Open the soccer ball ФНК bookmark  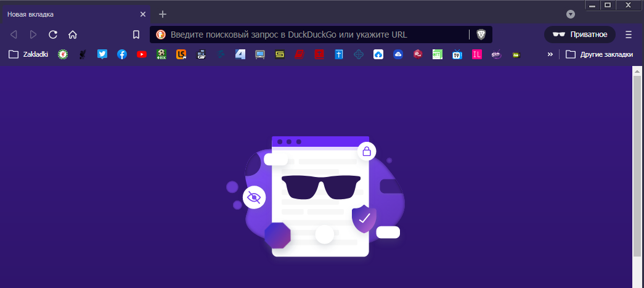tap(161, 54)
